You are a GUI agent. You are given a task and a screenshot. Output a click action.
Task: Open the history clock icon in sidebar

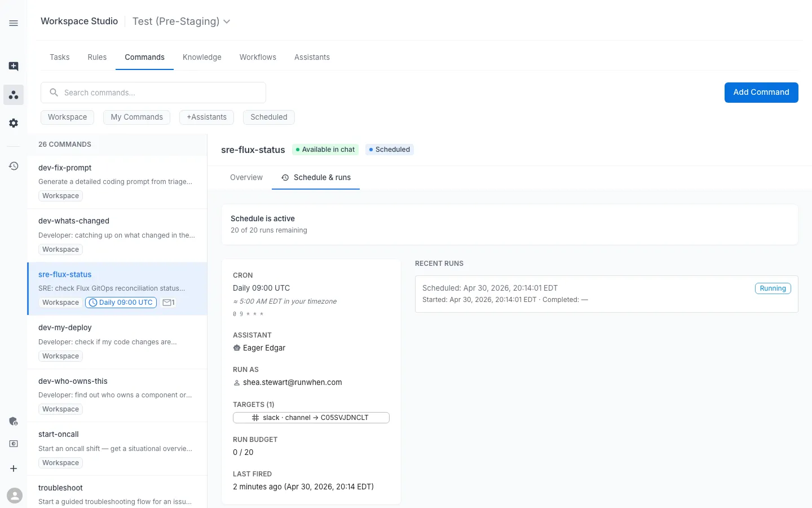14,166
